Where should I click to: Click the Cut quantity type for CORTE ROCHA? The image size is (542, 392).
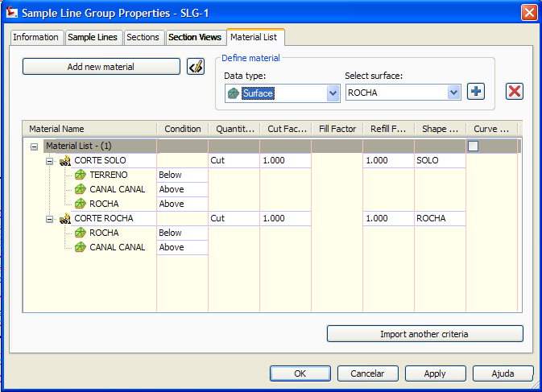click(234, 219)
